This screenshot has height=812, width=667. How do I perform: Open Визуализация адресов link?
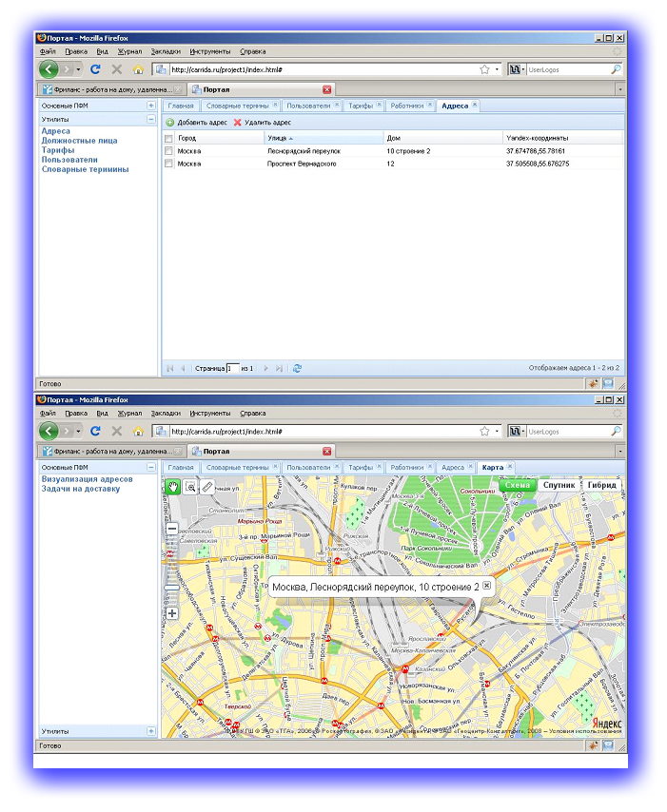point(88,479)
